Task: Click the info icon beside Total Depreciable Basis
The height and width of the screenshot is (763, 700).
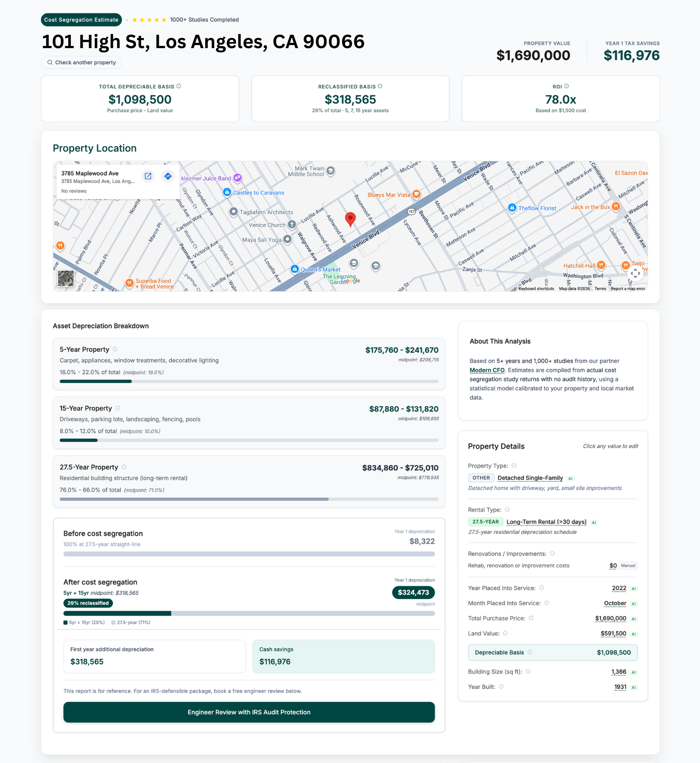Action: point(178,86)
